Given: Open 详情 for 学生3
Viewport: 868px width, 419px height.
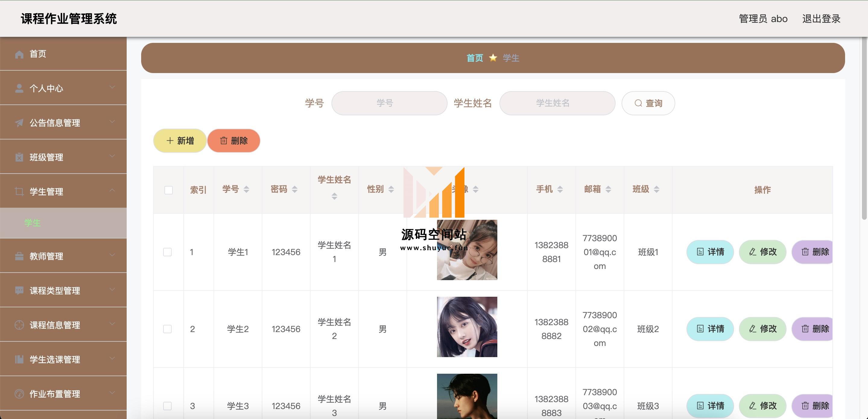Looking at the screenshot, I should pyautogui.click(x=710, y=406).
